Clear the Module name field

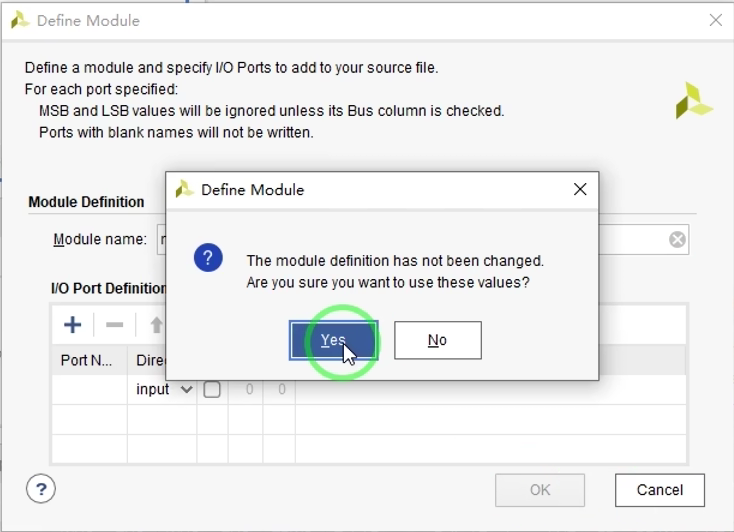tap(677, 240)
